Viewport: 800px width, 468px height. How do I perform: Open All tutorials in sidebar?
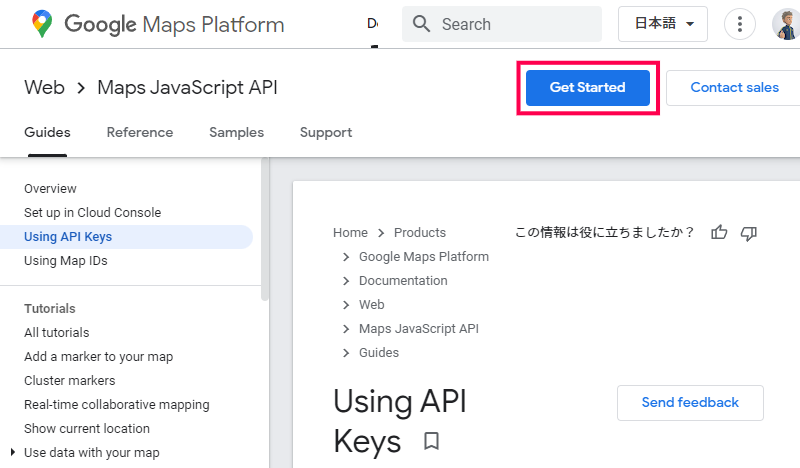pyautogui.click(x=57, y=333)
